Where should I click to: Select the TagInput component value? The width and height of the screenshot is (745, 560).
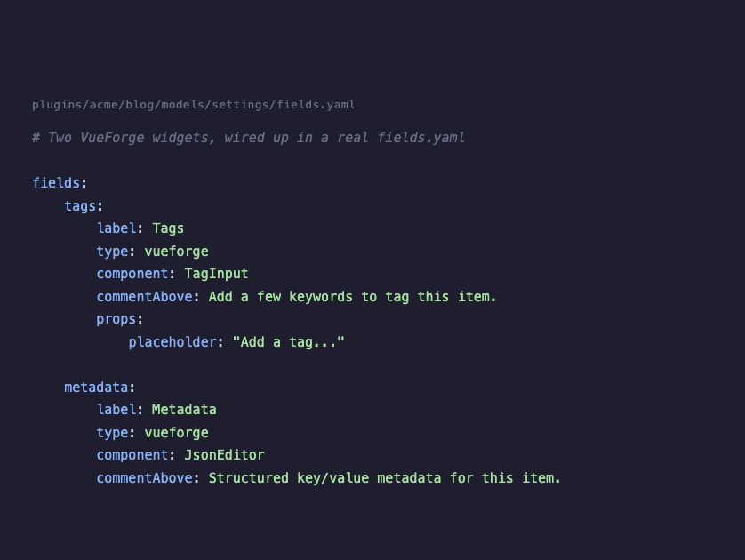pos(216,274)
